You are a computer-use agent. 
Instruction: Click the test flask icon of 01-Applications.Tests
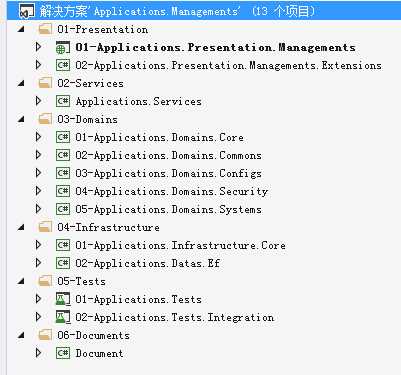63,299
